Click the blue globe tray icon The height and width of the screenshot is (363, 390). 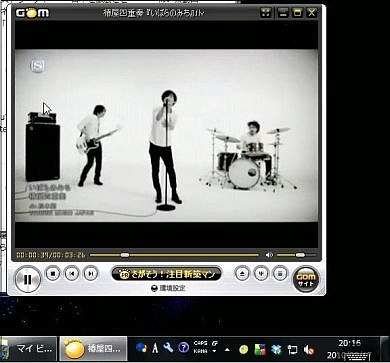tap(141, 348)
